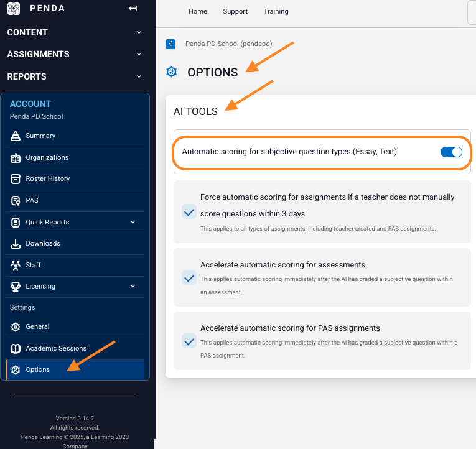Uncheck Accelerate automatic scoring for PAS assignments
Image resolution: width=476 pixels, height=449 pixels.
point(189,341)
